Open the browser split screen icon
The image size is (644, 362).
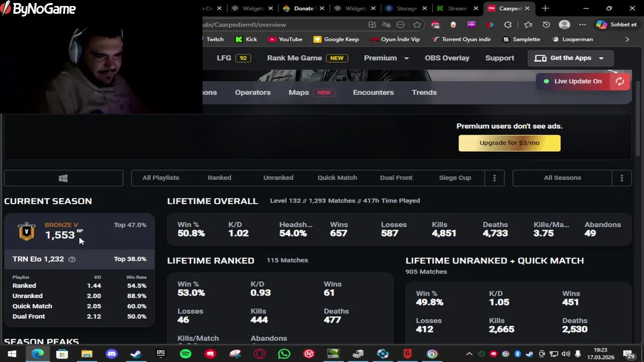tap(372, 25)
